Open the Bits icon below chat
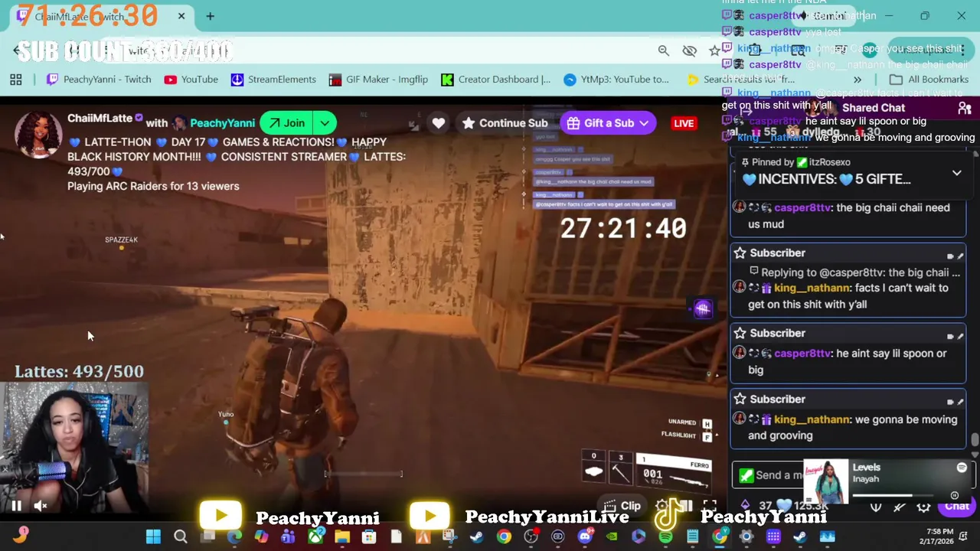The height and width of the screenshot is (551, 980). pos(745,505)
